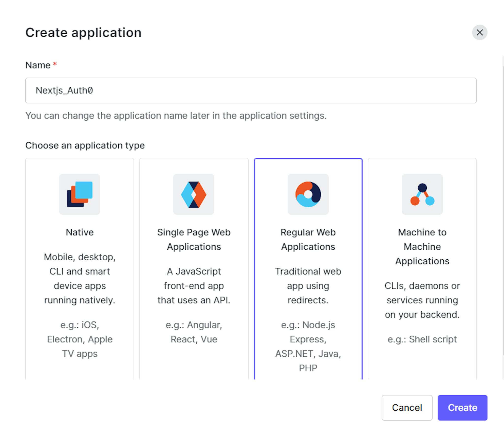The image size is (504, 434).
Task: Click the Machine to Machine nodes icon
Action: (x=422, y=194)
